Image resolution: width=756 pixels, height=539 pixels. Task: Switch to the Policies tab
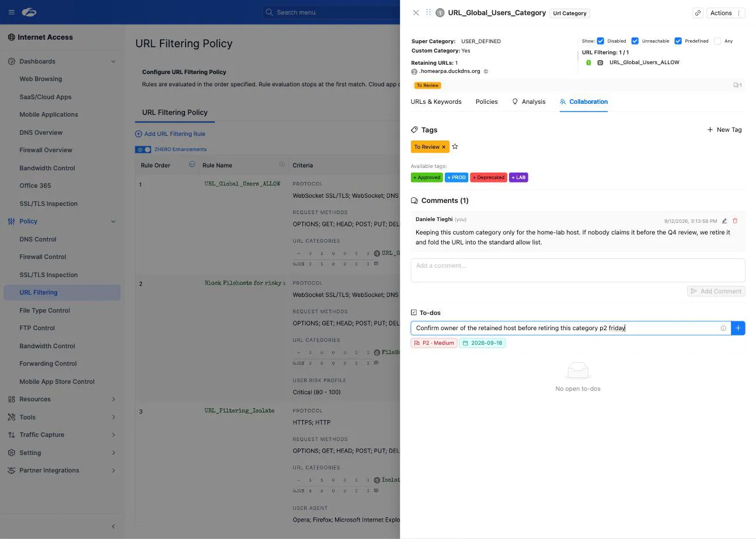click(486, 101)
